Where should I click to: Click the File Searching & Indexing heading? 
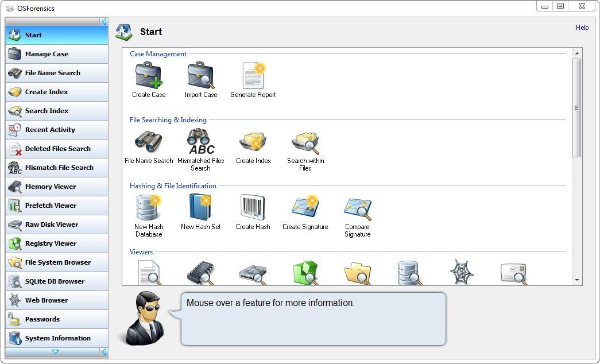point(168,120)
